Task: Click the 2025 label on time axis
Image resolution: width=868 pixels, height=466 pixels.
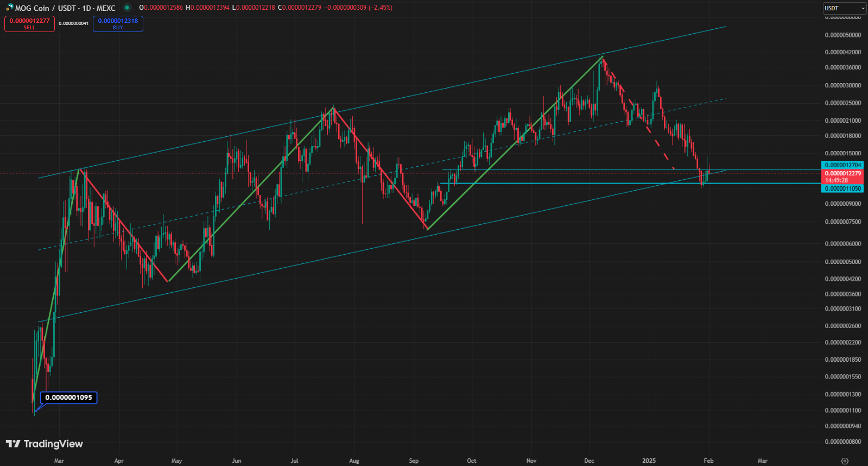Action: coord(649,461)
